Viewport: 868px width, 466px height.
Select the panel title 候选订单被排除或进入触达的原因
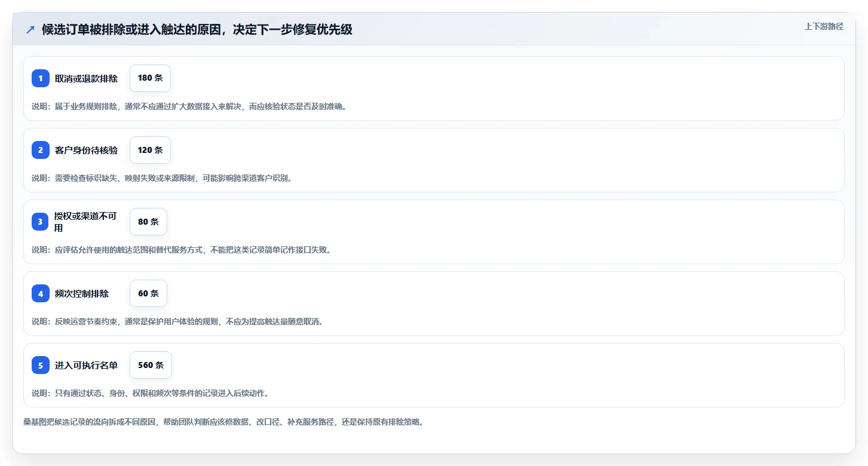[197, 29]
